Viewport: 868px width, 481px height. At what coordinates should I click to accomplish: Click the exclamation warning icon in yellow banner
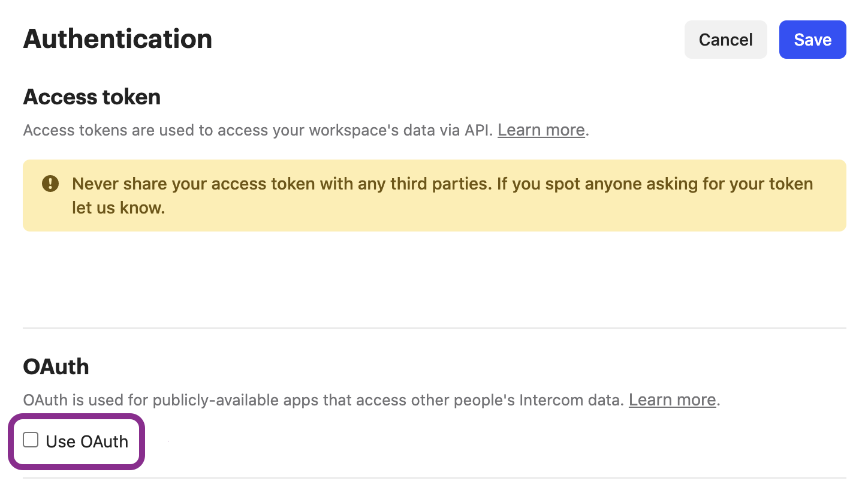50,184
